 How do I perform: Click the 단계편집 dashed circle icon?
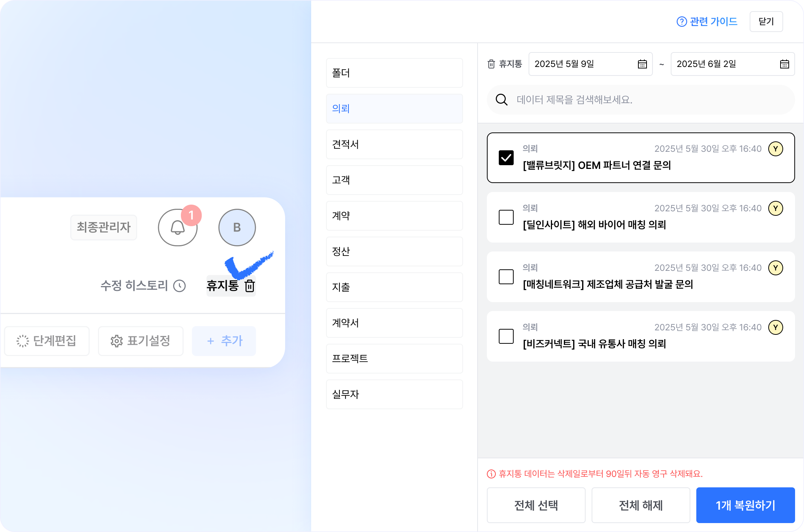(x=23, y=341)
